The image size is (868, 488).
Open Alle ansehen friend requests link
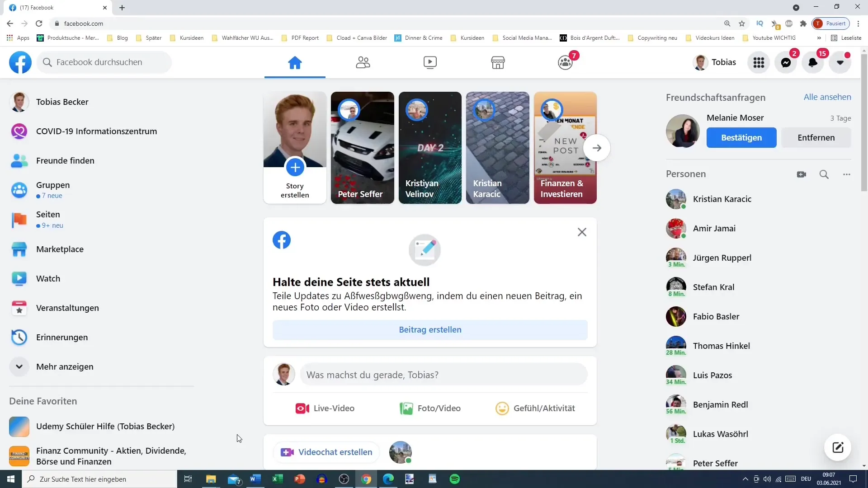pos(827,97)
